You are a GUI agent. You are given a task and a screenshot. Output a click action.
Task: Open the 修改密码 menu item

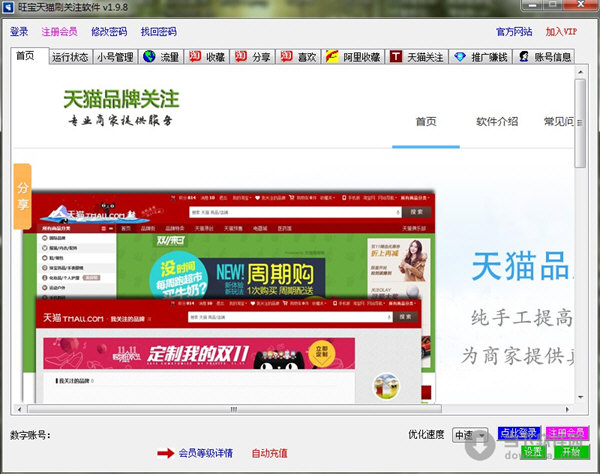coord(109,31)
